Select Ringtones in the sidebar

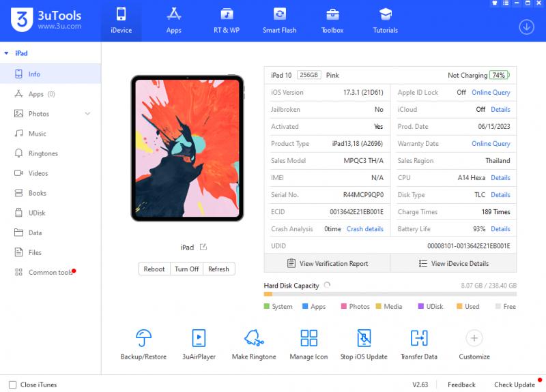click(43, 153)
